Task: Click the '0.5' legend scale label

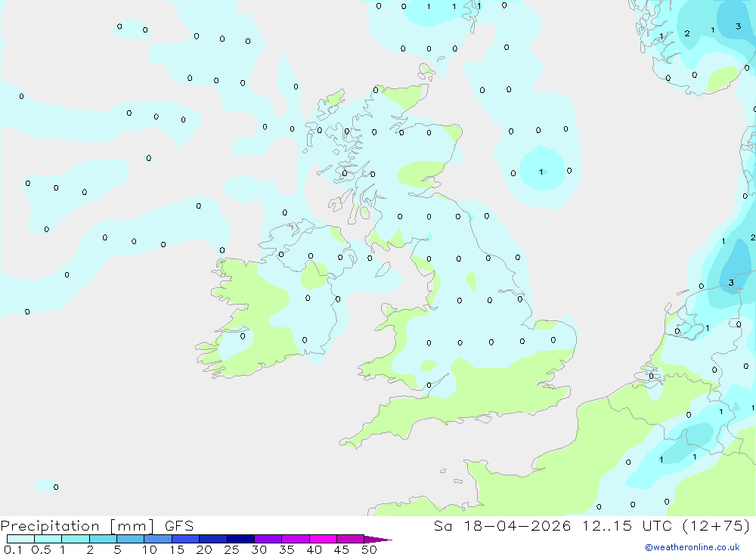Action: [x=41, y=549]
